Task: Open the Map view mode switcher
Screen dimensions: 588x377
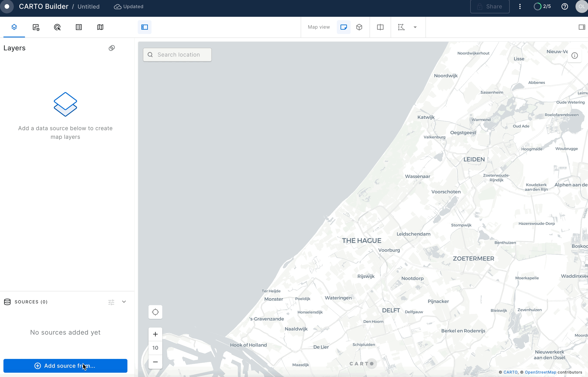Action: pos(319,27)
